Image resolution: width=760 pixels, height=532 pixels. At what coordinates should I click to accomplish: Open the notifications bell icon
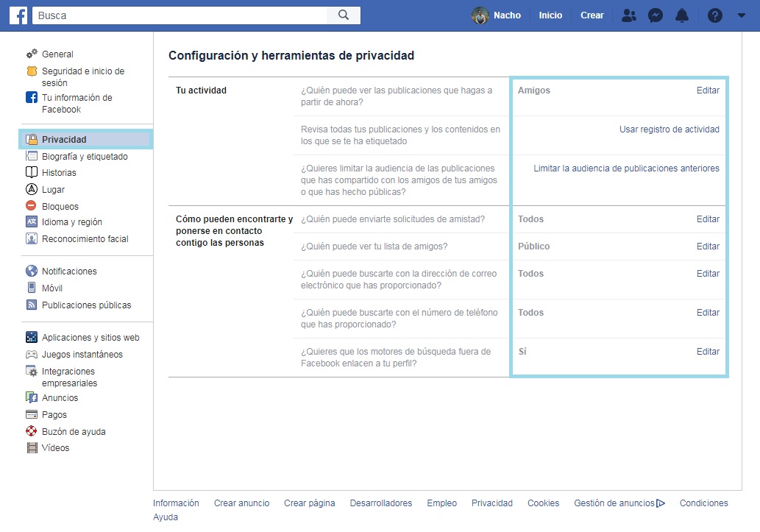pyautogui.click(x=682, y=15)
